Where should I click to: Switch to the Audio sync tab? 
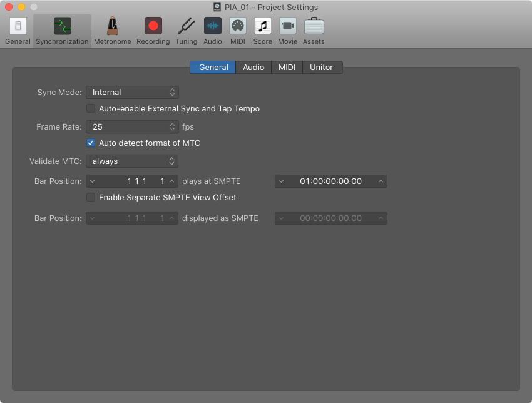point(253,68)
